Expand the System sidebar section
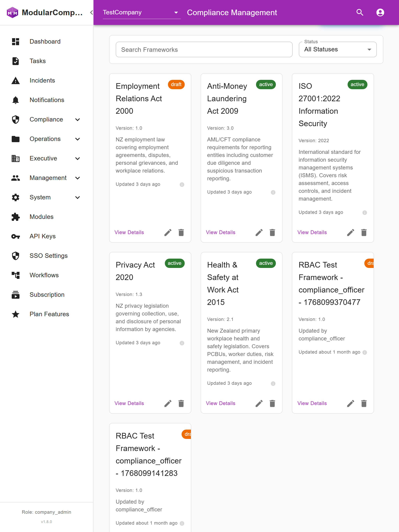Viewport: 399px width, 532px height. coord(47,197)
